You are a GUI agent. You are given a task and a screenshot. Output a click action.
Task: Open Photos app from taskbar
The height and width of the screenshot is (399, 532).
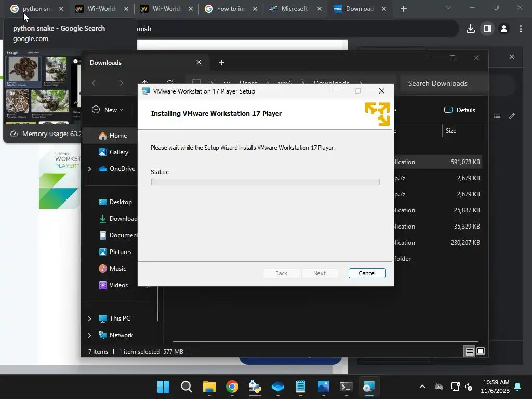pyautogui.click(x=323, y=387)
